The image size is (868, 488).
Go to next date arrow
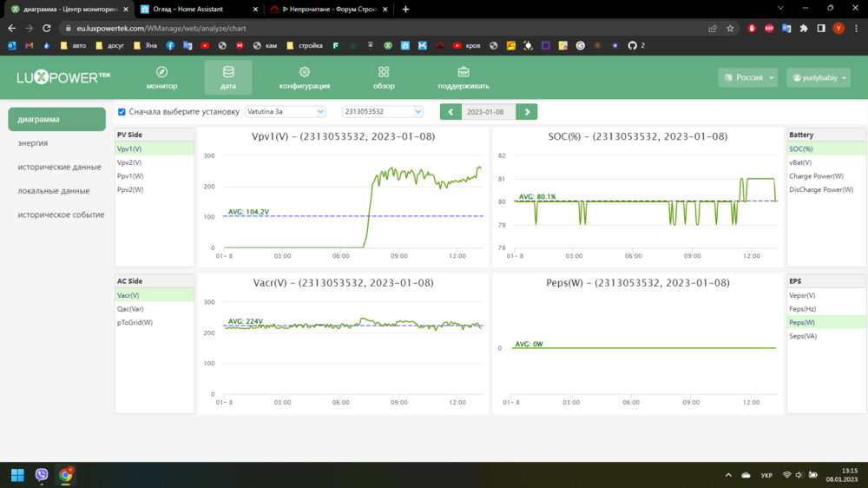pos(527,112)
